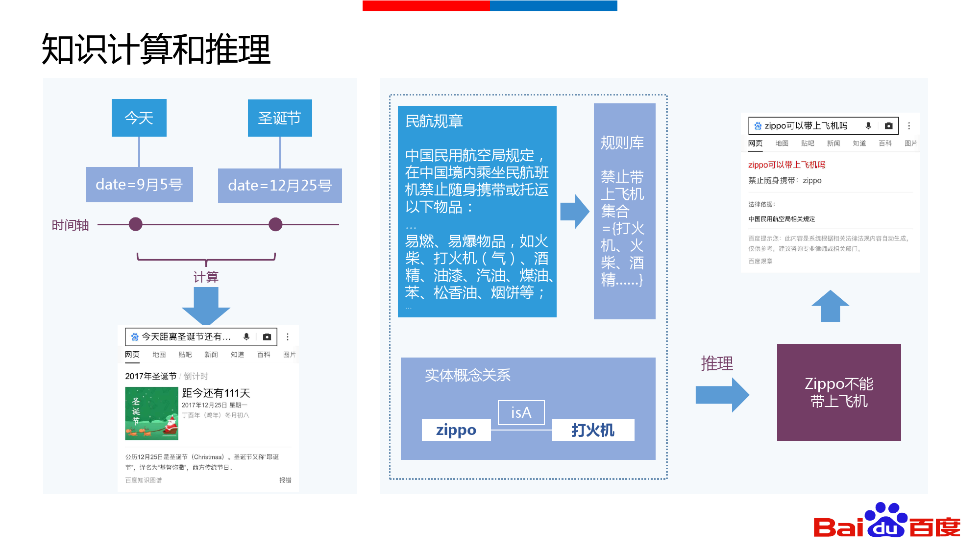Open 百科 tab under zippo search bar
This screenshot has width=980, height=551.
(885, 143)
